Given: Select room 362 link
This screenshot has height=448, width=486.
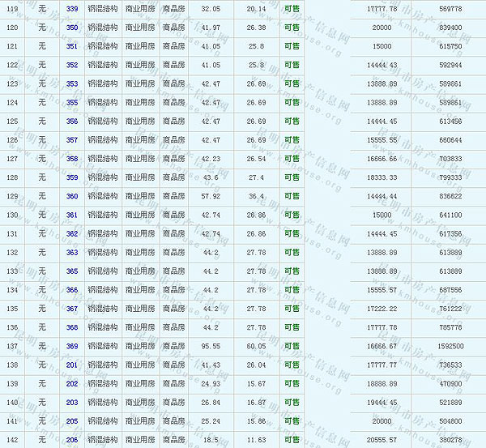Looking at the screenshot, I should point(72,234).
